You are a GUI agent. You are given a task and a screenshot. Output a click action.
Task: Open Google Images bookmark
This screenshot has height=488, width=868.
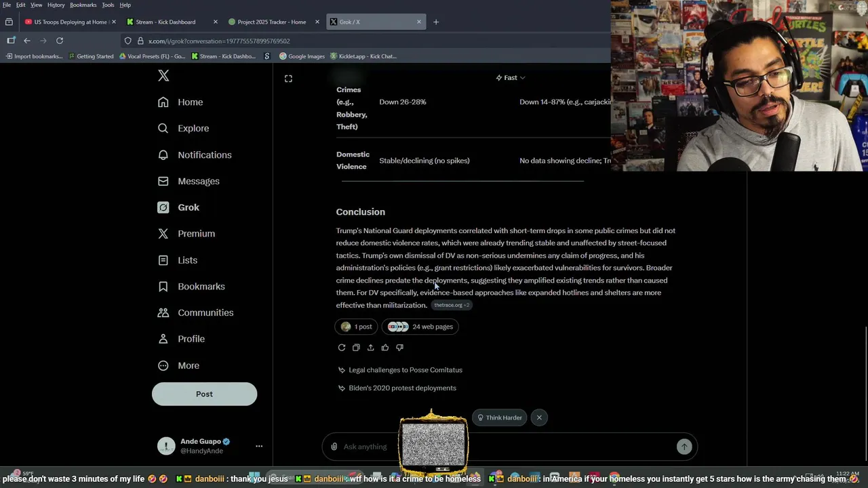pyautogui.click(x=302, y=56)
